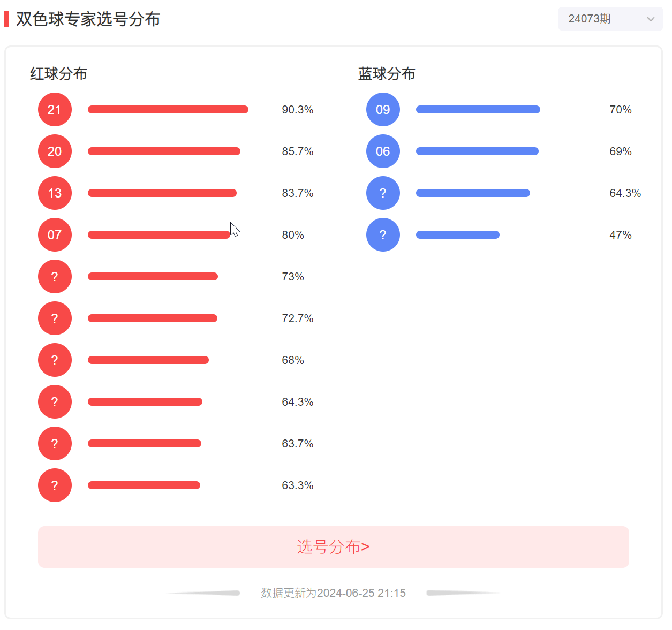Select red ball number 20
The width and height of the screenshot is (672, 630).
[x=55, y=151]
